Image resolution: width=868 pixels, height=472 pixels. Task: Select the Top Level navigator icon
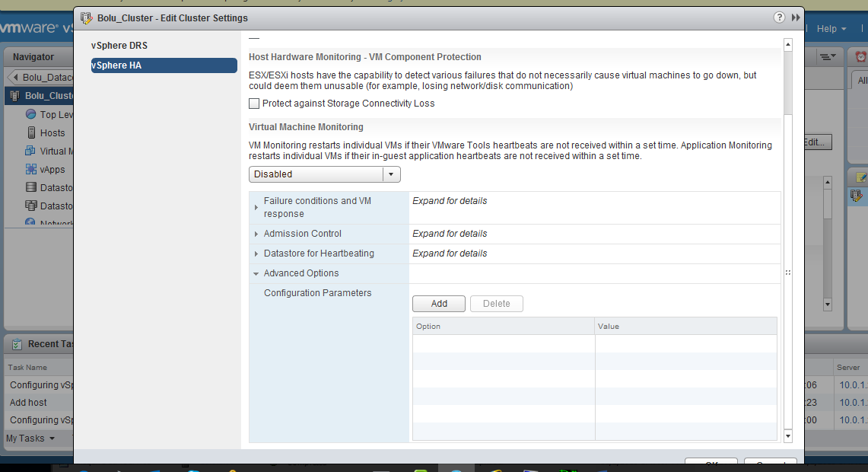(x=31, y=114)
